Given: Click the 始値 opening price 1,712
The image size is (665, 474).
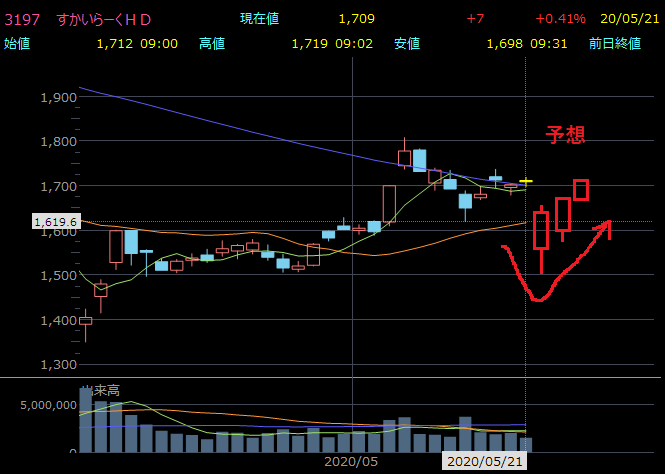Looking at the screenshot, I should [x=115, y=43].
